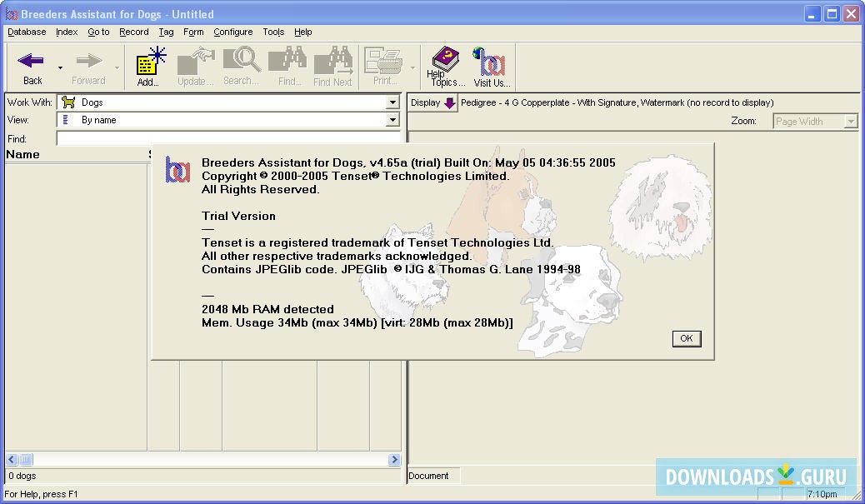Viewport: 865px width, 504px height.
Task: Click the application icon in title bar
Action: click(12, 14)
